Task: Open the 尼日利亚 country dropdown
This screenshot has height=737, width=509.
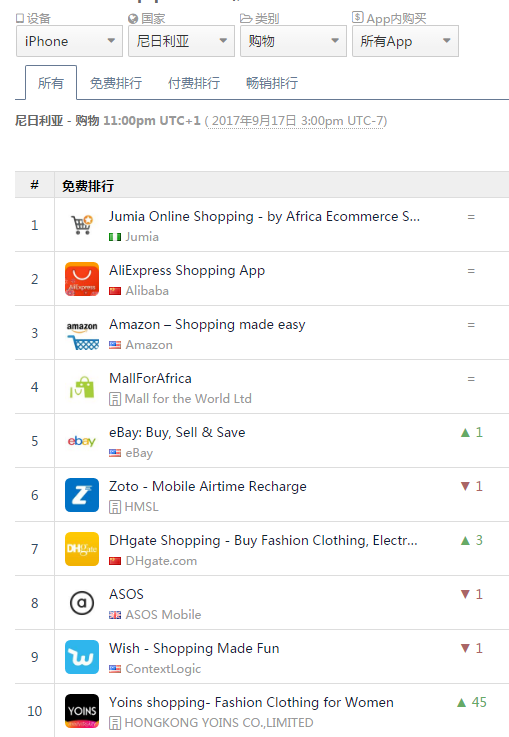Action: coord(181,41)
